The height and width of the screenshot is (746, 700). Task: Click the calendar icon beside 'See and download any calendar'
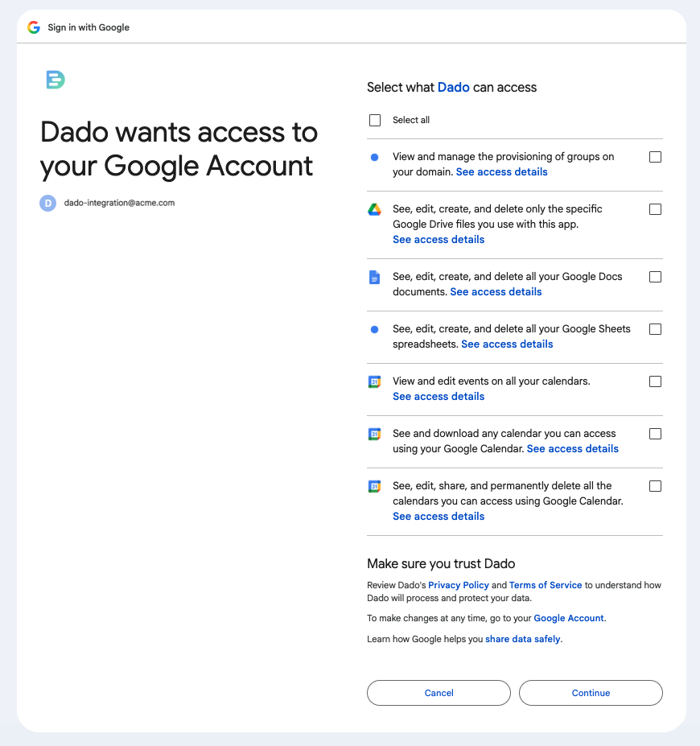375,434
